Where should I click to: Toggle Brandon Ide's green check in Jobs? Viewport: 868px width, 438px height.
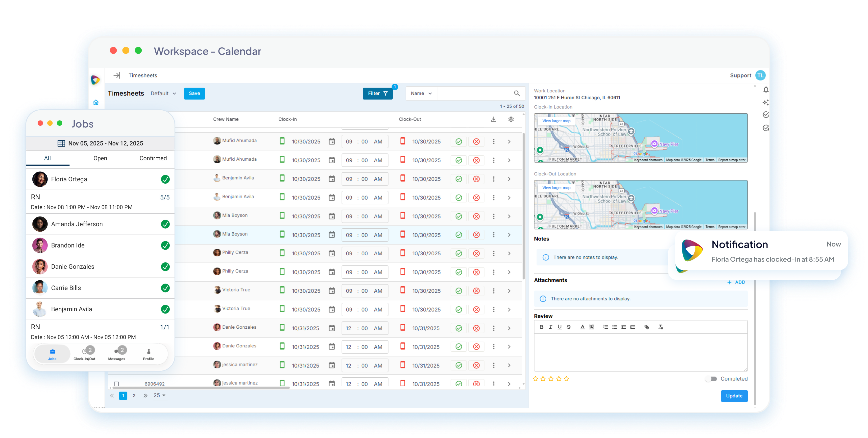pyautogui.click(x=165, y=245)
